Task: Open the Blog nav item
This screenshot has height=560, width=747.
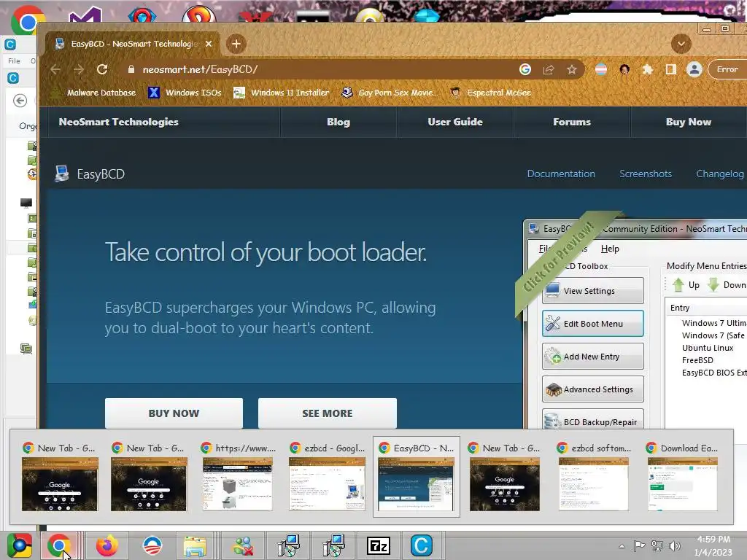Action: 338,122
